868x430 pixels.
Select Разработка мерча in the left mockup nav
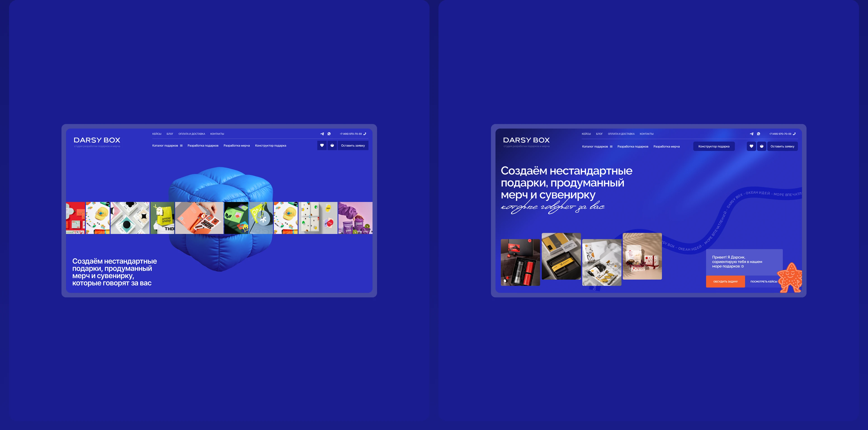point(236,146)
